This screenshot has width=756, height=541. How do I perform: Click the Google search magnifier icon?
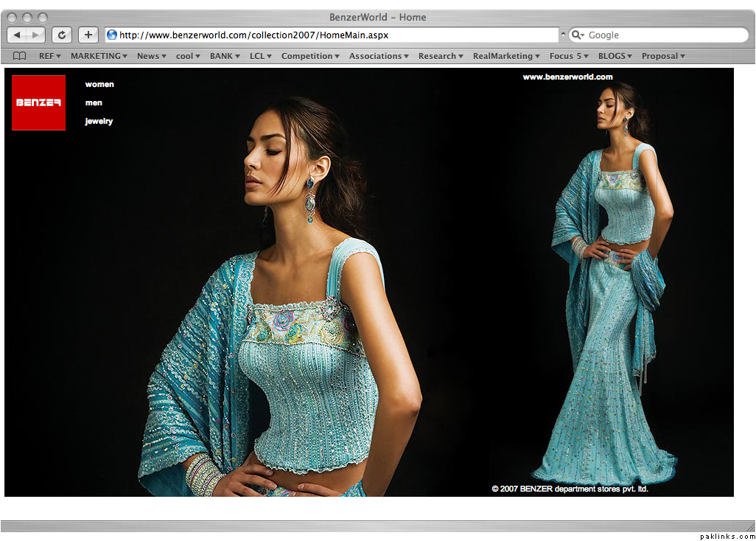tap(578, 35)
